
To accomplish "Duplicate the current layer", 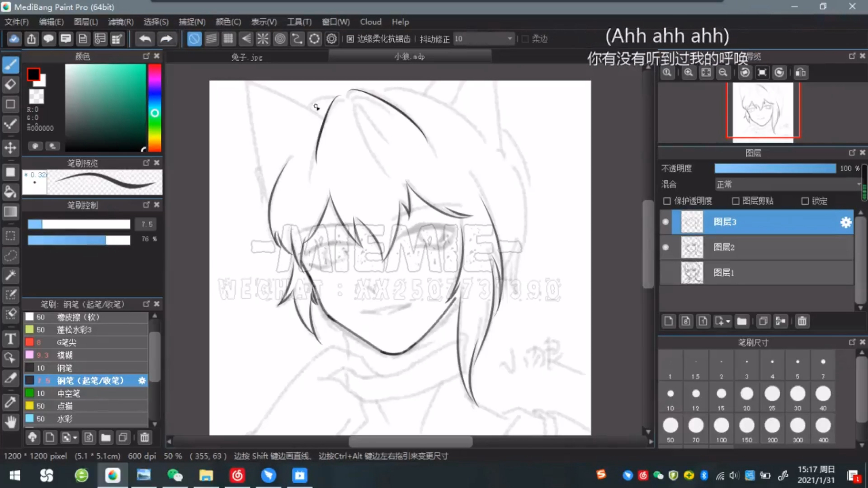I will tap(763, 321).
